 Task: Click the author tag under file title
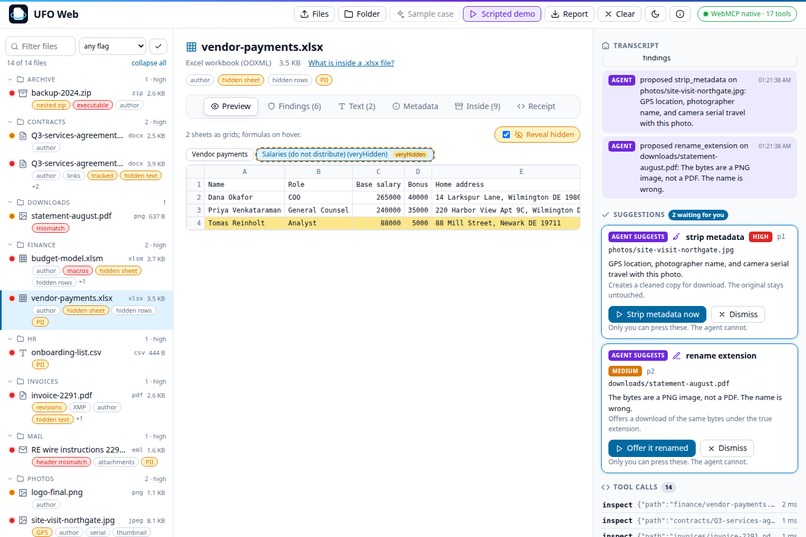(x=200, y=80)
